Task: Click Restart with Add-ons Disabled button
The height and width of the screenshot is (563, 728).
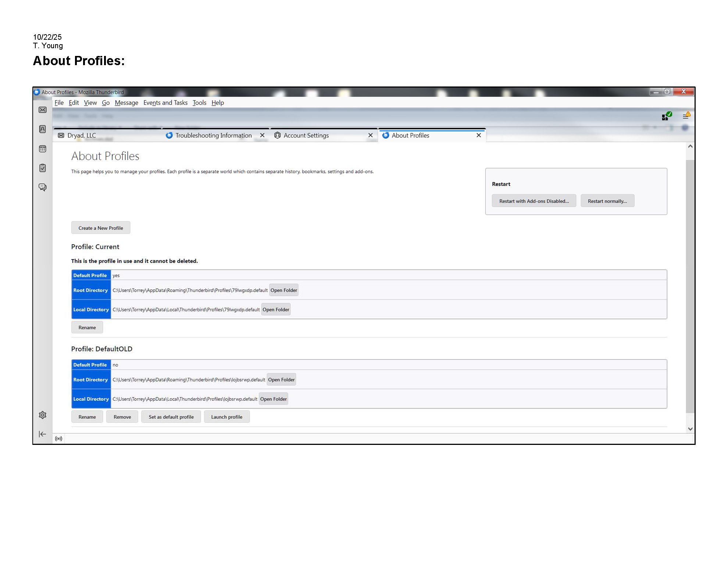Action: (534, 201)
